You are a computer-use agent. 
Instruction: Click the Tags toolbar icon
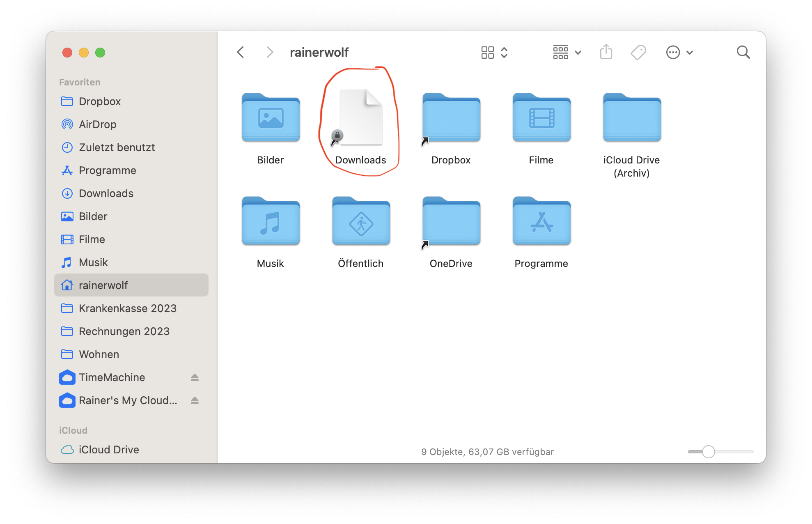638,52
